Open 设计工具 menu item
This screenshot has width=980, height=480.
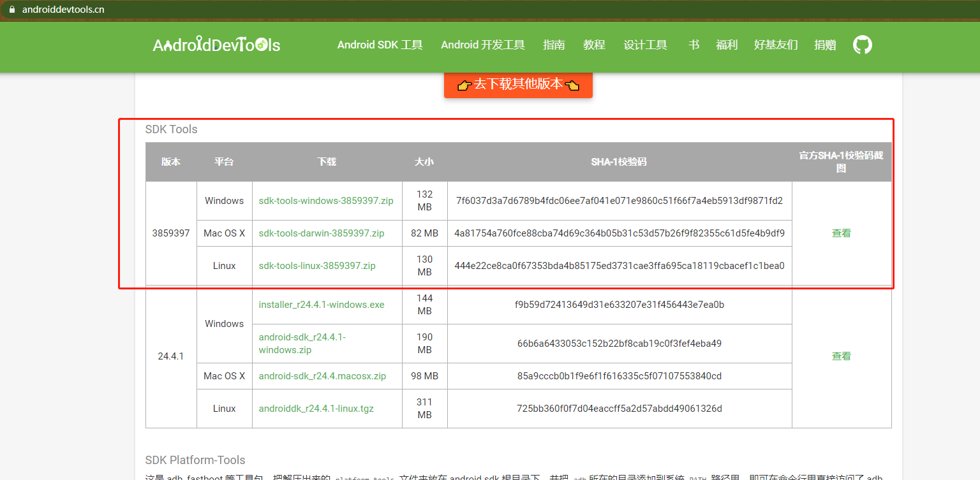coord(645,45)
